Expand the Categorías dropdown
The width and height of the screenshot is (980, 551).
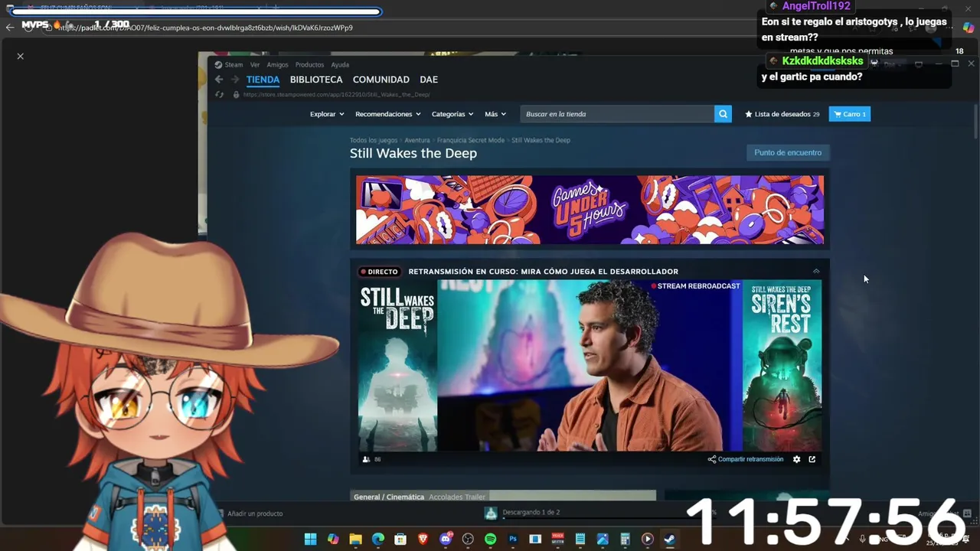click(x=452, y=114)
